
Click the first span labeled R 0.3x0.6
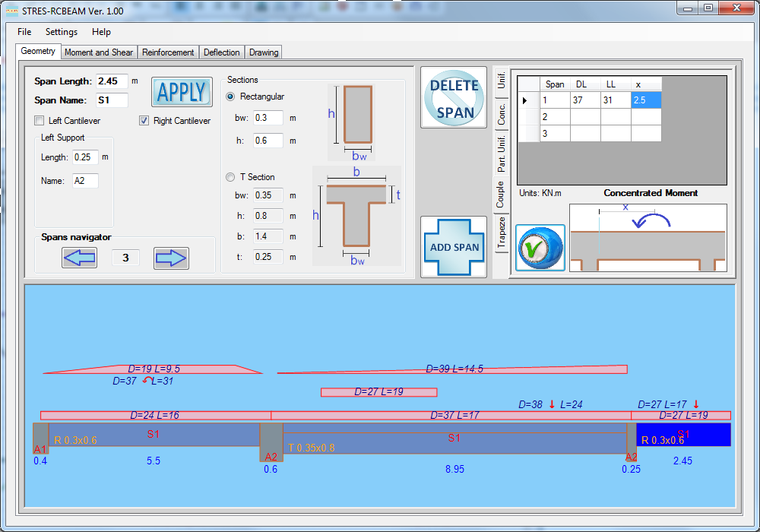pos(154,435)
